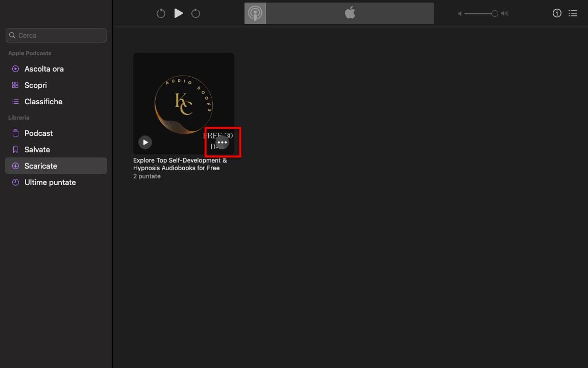Show the Up Next queue list

pyautogui.click(x=573, y=13)
